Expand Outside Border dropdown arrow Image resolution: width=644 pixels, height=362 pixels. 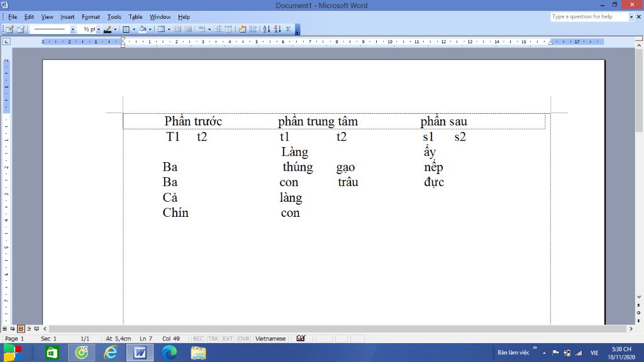(x=134, y=29)
